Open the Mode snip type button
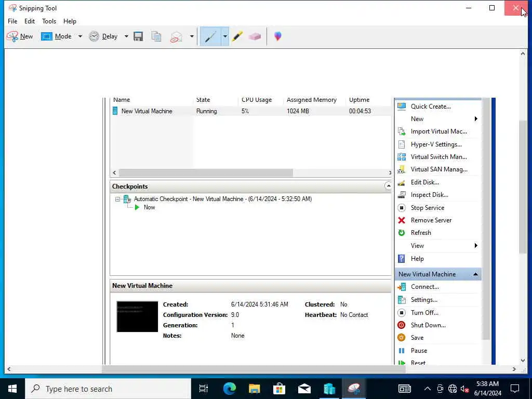The height and width of the screenshot is (399, 532). pyautogui.click(x=56, y=36)
